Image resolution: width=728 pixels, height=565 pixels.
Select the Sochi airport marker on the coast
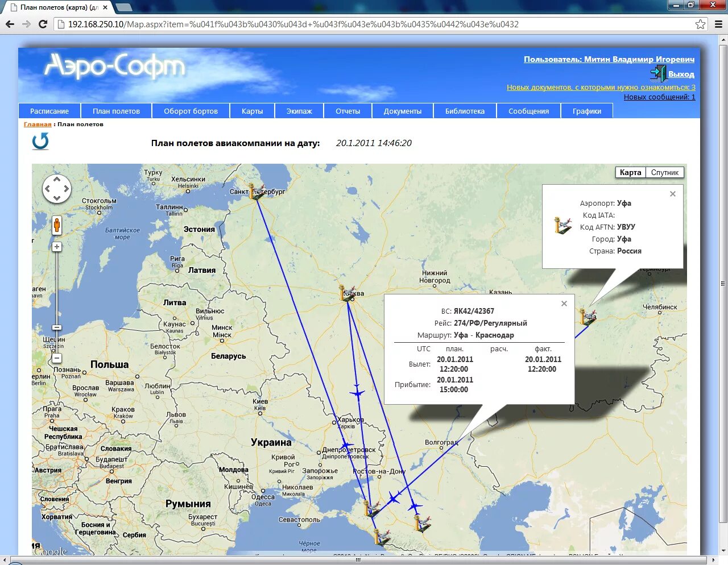tap(382, 536)
